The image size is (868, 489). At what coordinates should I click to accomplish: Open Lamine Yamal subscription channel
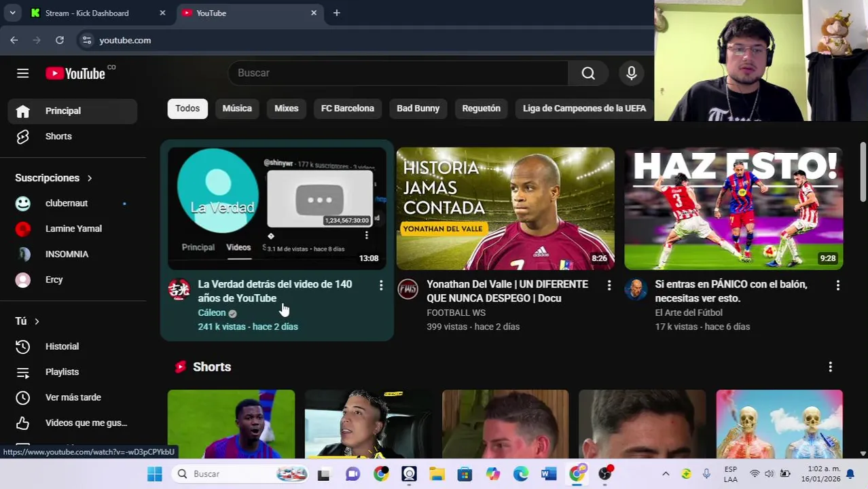73,229
